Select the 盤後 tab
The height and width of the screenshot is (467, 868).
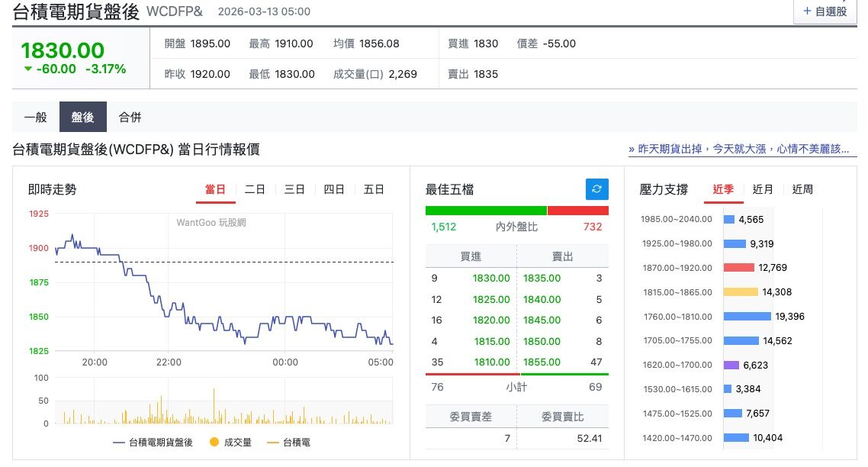pyautogui.click(x=82, y=118)
